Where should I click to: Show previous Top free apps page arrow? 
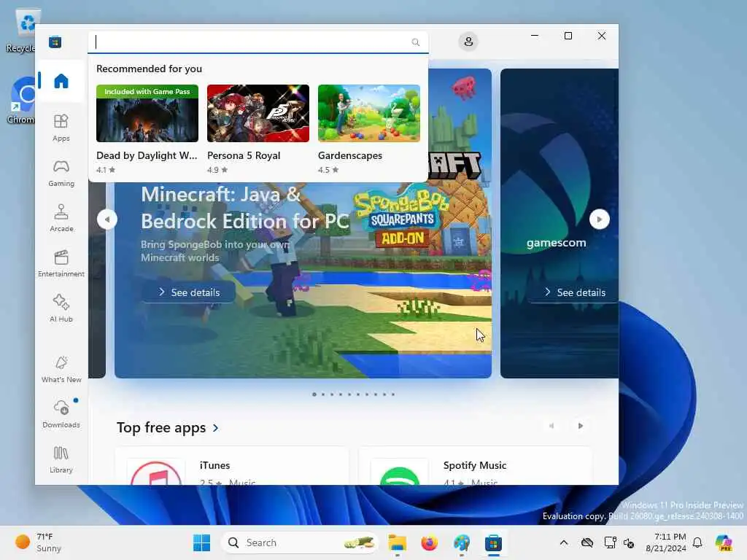click(x=551, y=426)
